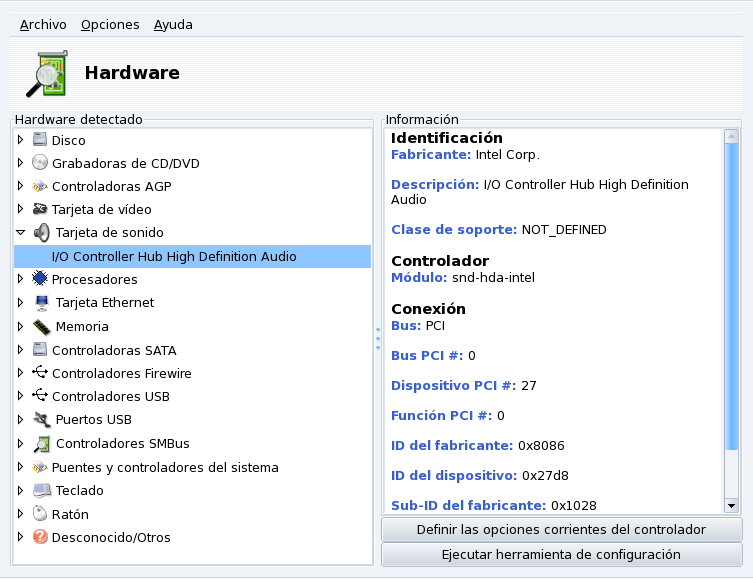Click the Tarjeta Ethernet monitor icon
753x579 pixels.
tap(41, 302)
